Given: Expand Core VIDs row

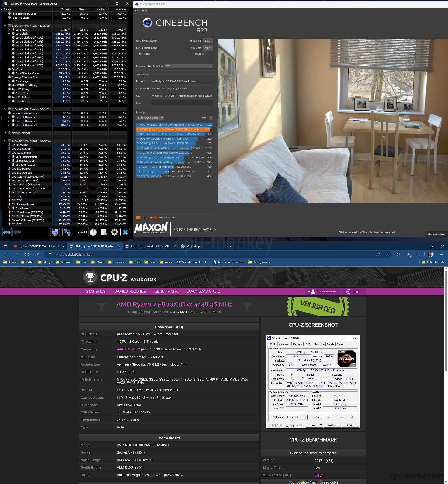Looking at the screenshot, I should 9,30.
